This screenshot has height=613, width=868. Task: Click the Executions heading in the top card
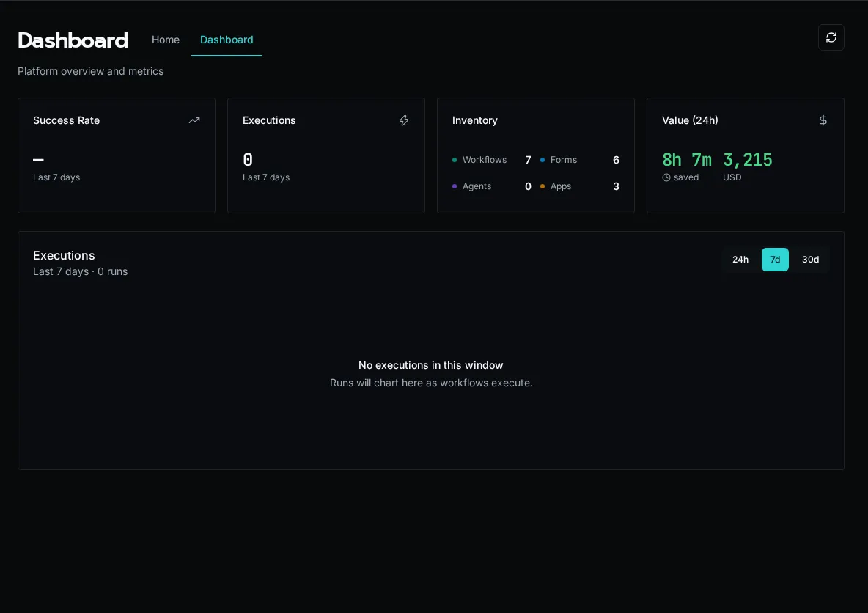click(x=269, y=120)
